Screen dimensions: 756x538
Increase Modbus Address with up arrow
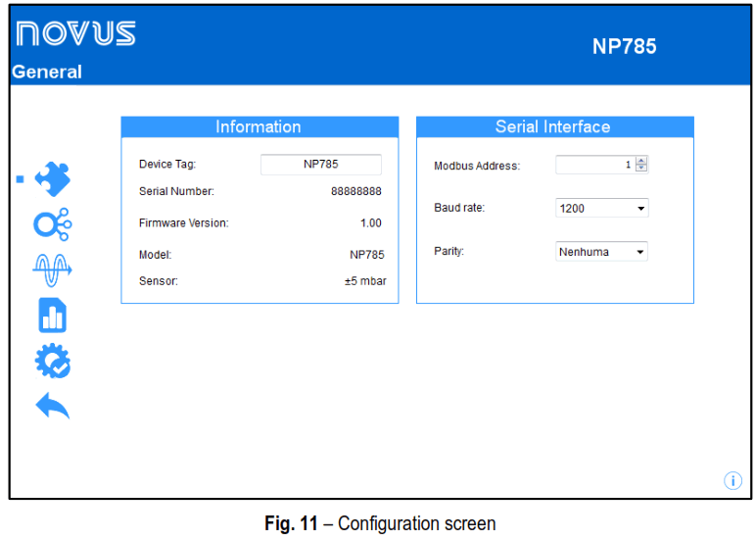[641, 160]
